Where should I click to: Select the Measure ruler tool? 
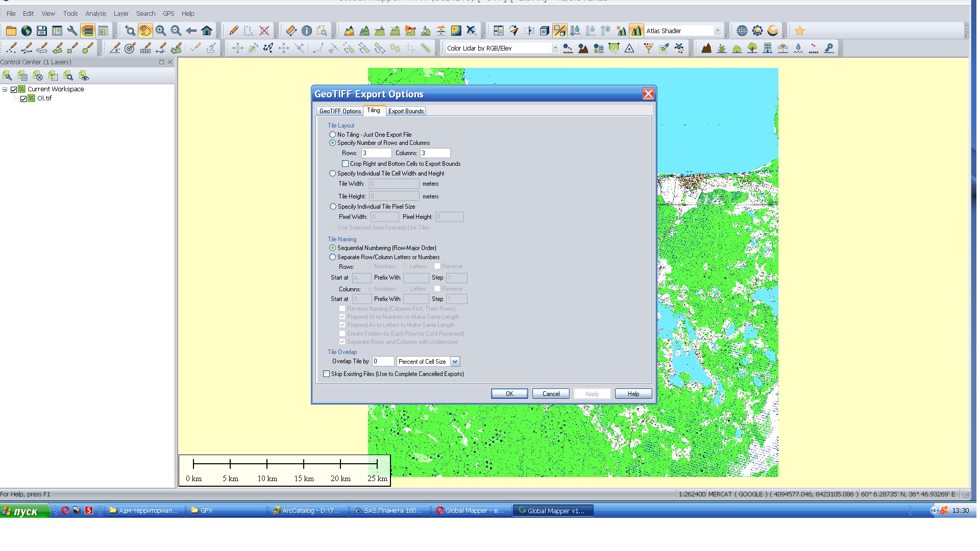[x=291, y=31]
